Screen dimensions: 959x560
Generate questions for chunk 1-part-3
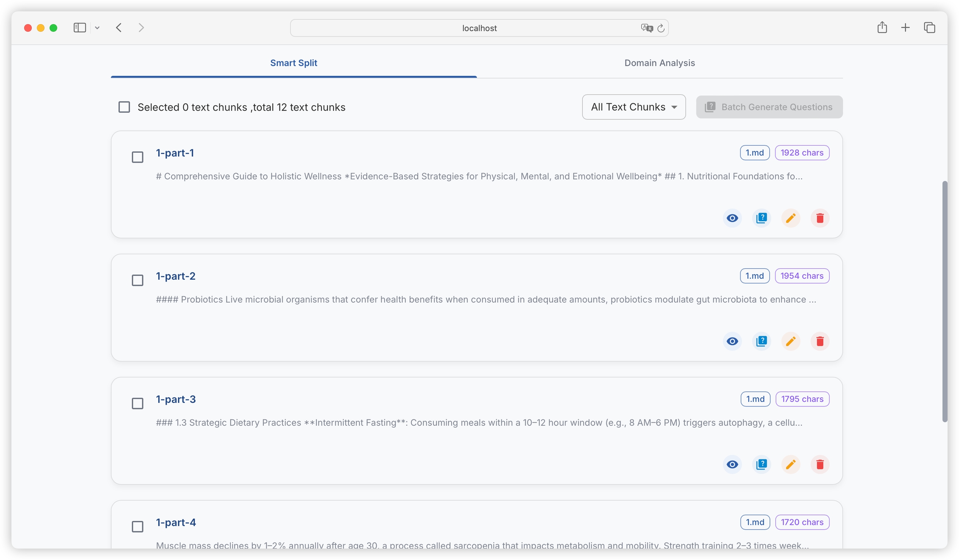[x=761, y=464]
